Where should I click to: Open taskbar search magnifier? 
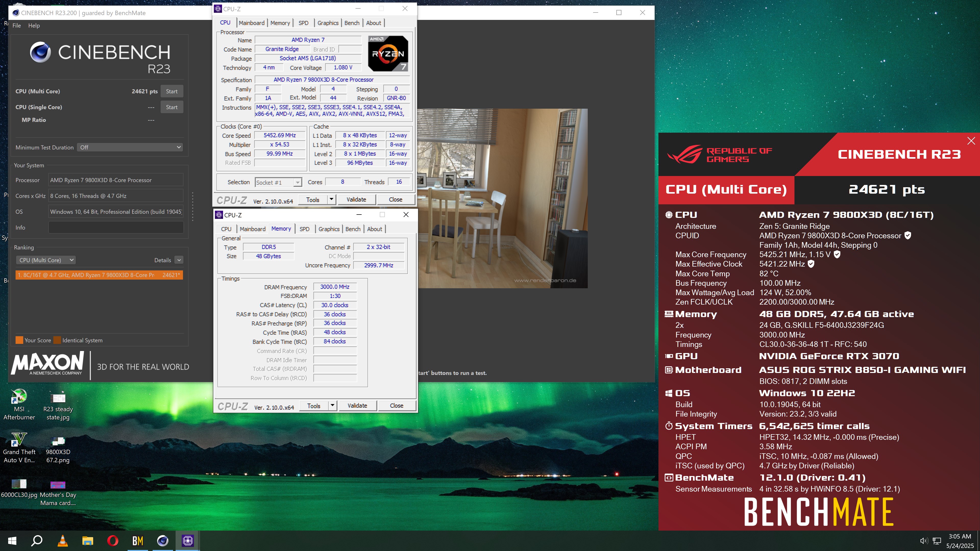tap(37, 540)
